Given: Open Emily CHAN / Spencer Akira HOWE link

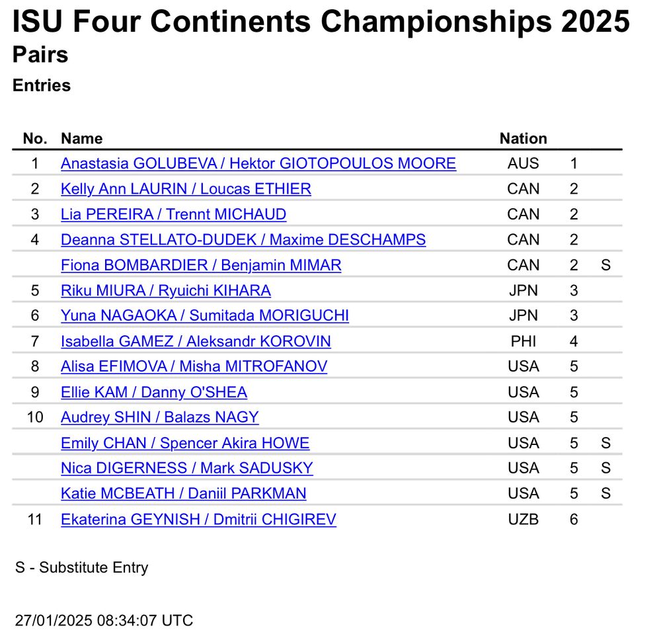Looking at the screenshot, I should tap(185, 443).
